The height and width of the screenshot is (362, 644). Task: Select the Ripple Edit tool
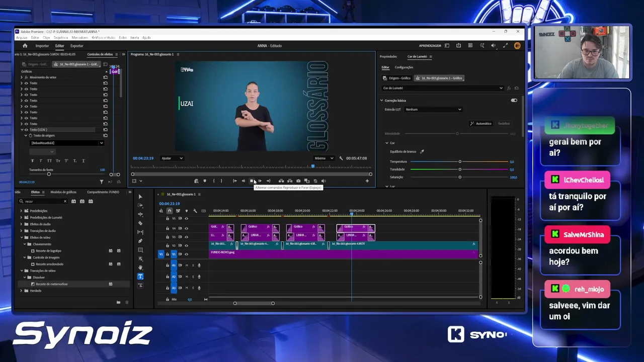[x=140, y=214]
